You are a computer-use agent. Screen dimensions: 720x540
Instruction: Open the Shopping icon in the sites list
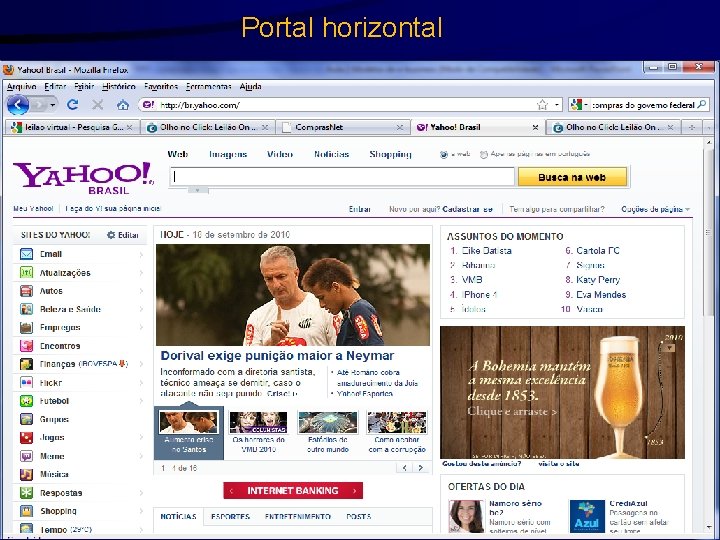tap(26, 511)
